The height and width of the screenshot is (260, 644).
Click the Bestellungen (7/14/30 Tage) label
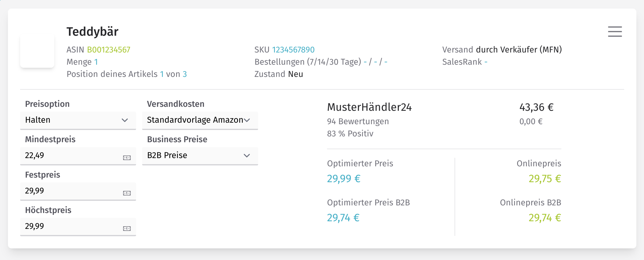click(x=308, y=62)
